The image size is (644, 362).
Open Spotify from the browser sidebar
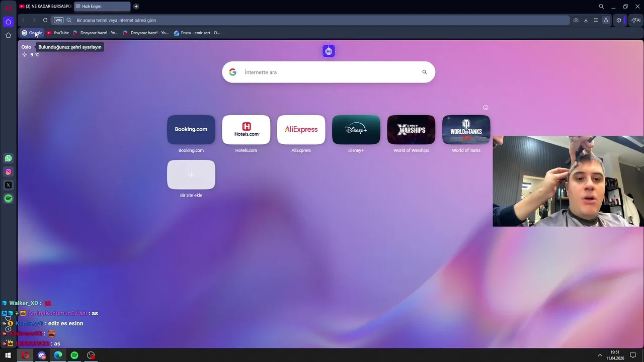point(8,199)
